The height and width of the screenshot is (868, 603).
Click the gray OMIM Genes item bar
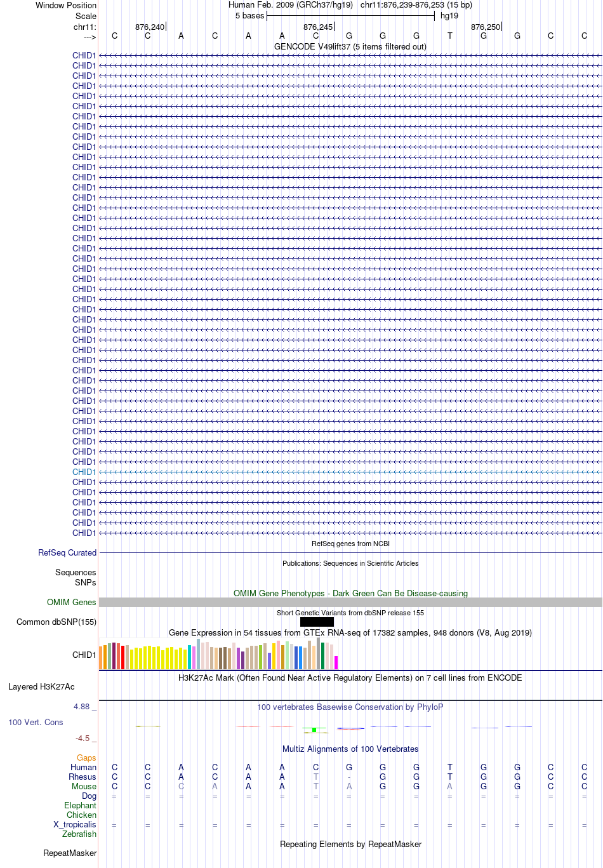pyautogui.click(x=350, y=602)
